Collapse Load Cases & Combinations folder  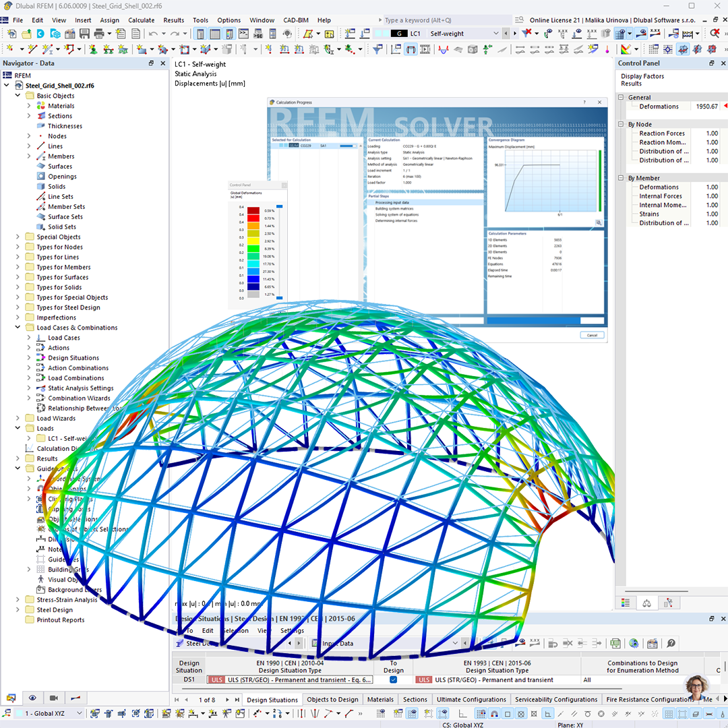pyautogui.click(x=18, y=328)
